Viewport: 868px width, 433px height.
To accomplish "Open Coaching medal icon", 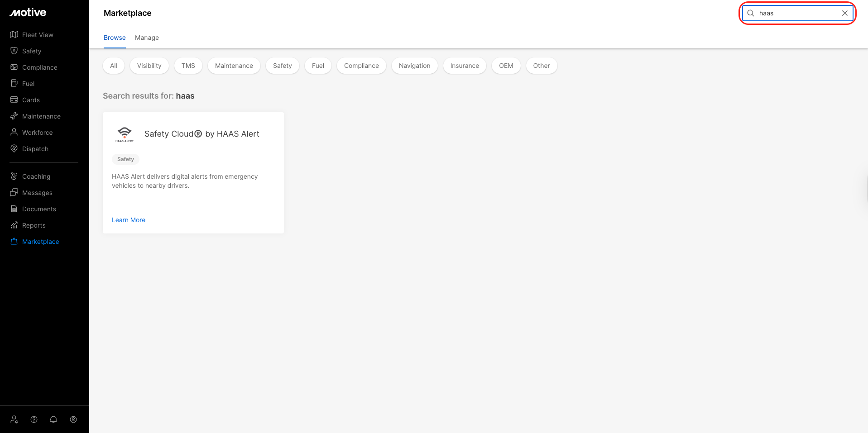I will (14, 176).
